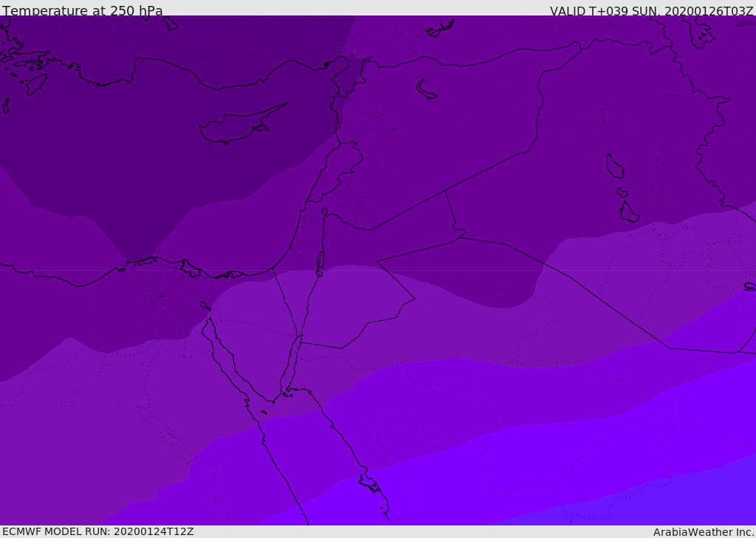Screen dimensions: 756x538
Task: Click the 'Temperature at 250 hPa' title text
Action: click(83, 10)
